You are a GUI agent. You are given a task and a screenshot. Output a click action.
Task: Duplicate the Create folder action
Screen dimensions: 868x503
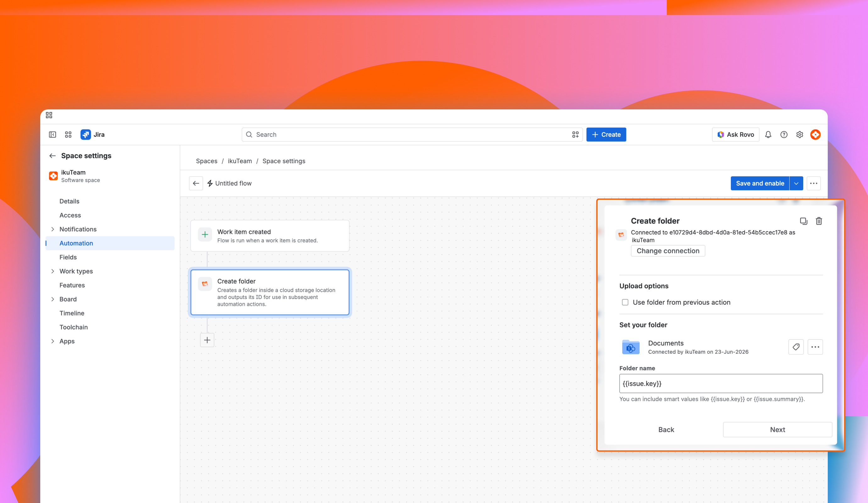point(803,221)
